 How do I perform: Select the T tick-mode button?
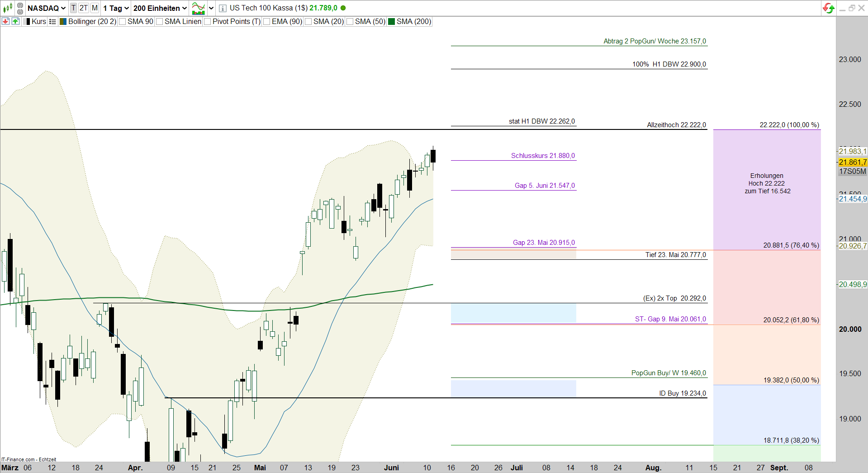tap(73, 8)
